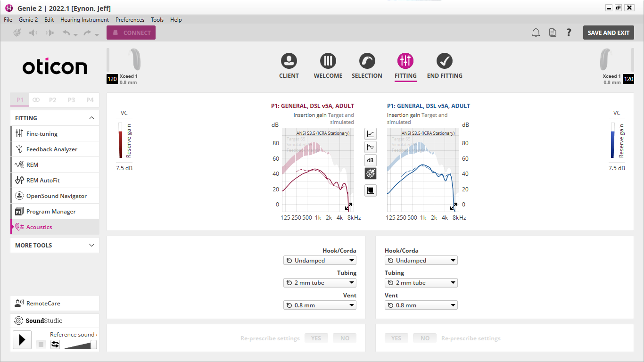Go to the WELCOME step
This screenshot has height=362, width=644.
(328, 66)
